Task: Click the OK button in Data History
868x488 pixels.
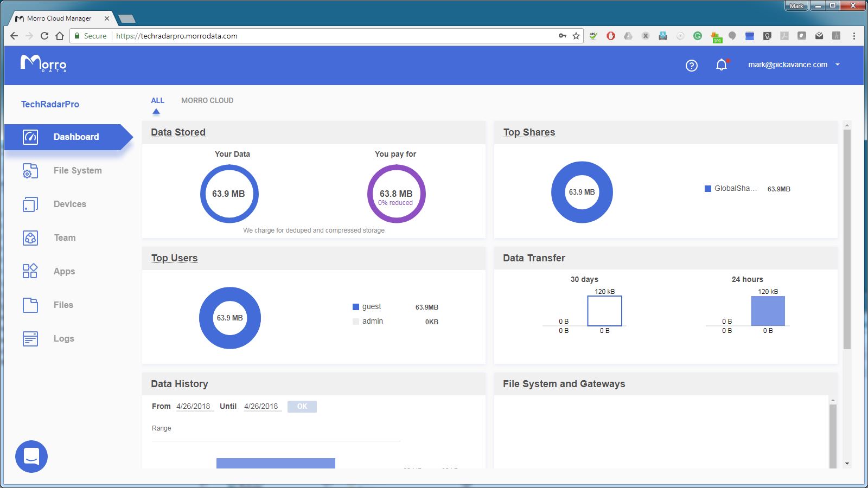Action: pos(302,406)
